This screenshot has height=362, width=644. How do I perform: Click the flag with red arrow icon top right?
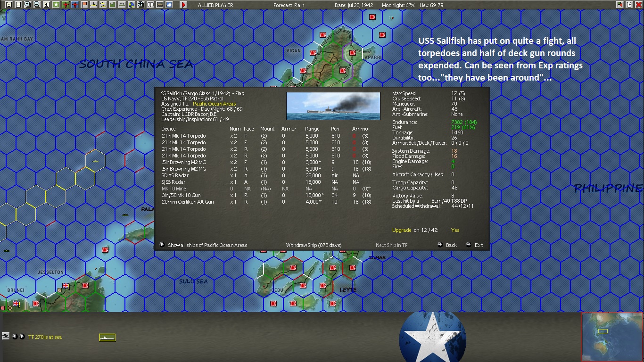620,5
